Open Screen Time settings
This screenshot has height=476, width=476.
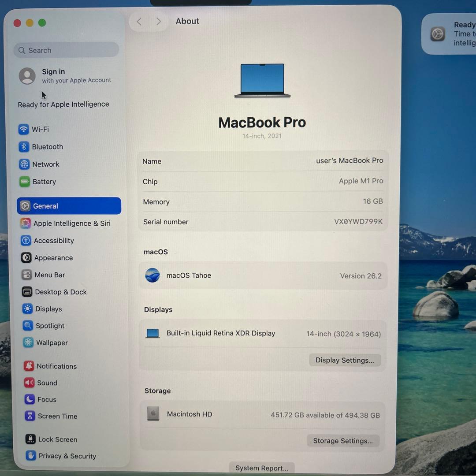tap(57, 416)
